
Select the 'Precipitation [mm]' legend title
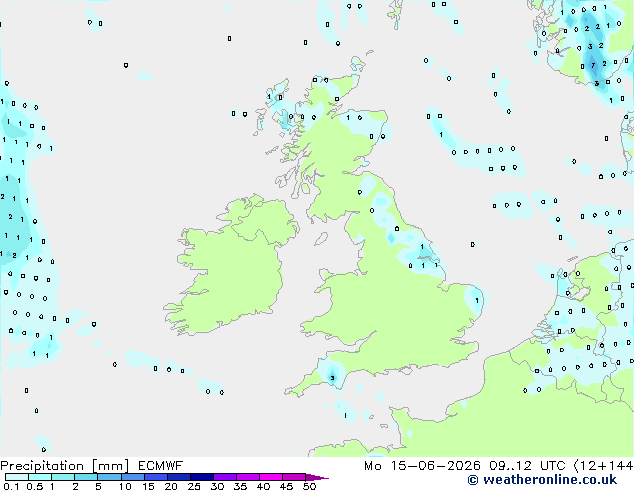[x=64, y=466]
